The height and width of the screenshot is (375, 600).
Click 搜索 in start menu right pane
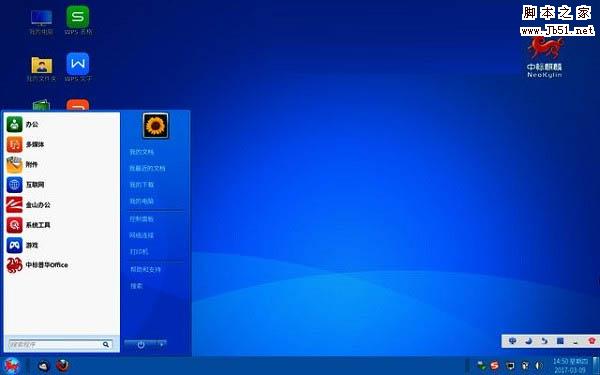pyautogui.click(x=136, y=286)
